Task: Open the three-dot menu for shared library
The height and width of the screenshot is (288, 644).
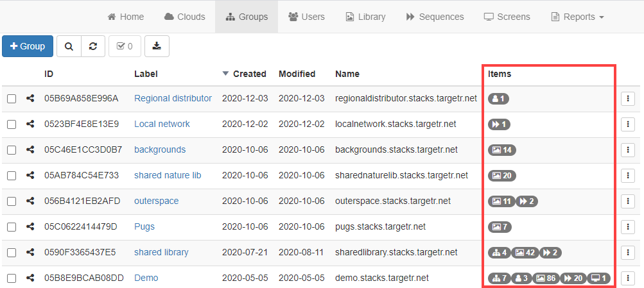Action: click(x=628, y=253)
